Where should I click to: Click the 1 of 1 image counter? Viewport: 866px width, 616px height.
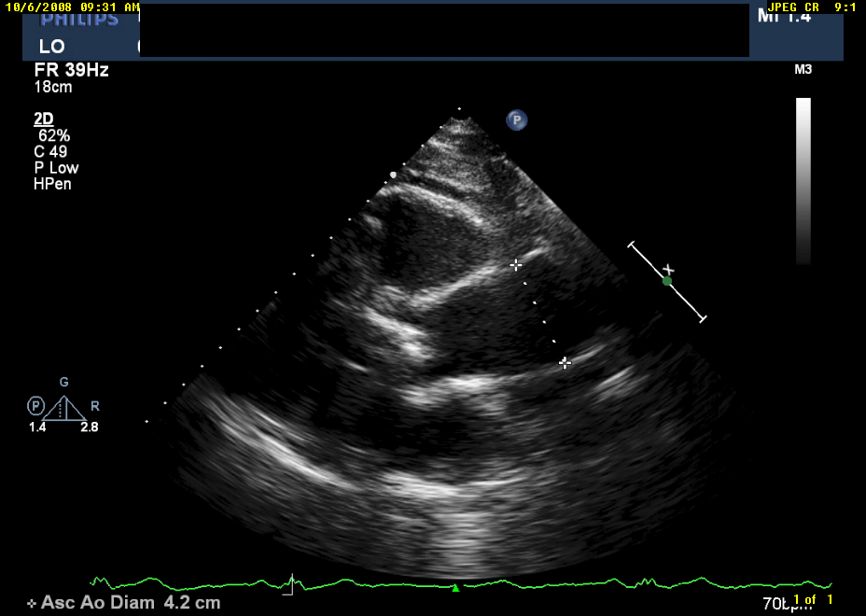click(812, 599)
